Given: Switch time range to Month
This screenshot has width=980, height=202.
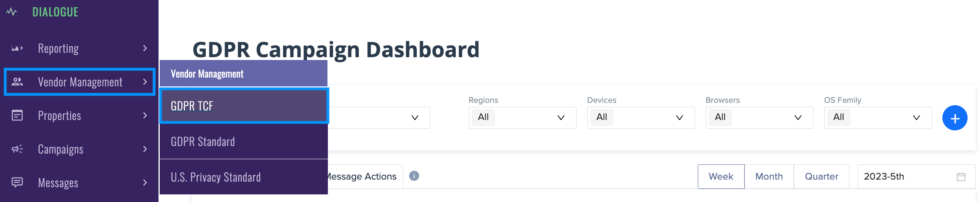Looking at the screenshot, I should [769, 176].
